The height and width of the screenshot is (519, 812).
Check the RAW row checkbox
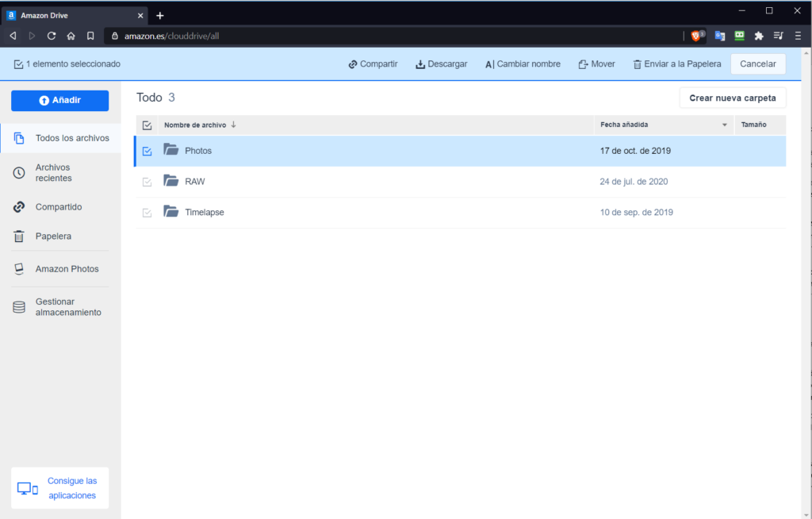tap(147, 182)
